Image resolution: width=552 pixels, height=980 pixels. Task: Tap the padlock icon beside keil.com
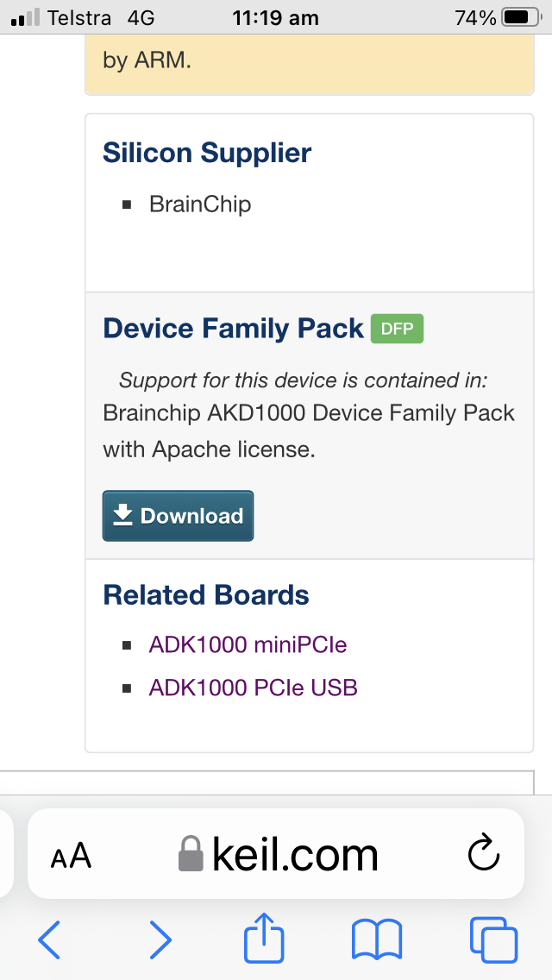pyautogui.click(x=190, y=855)
